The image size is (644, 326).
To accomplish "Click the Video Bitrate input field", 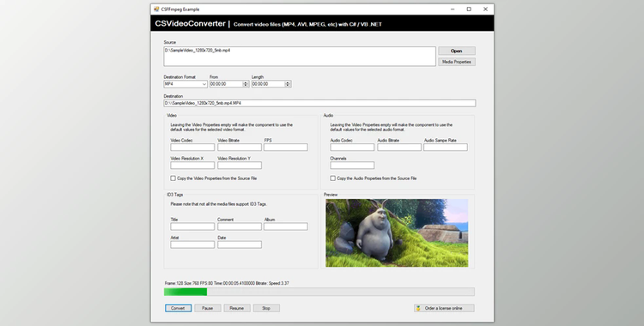I will tap(240, 147).
